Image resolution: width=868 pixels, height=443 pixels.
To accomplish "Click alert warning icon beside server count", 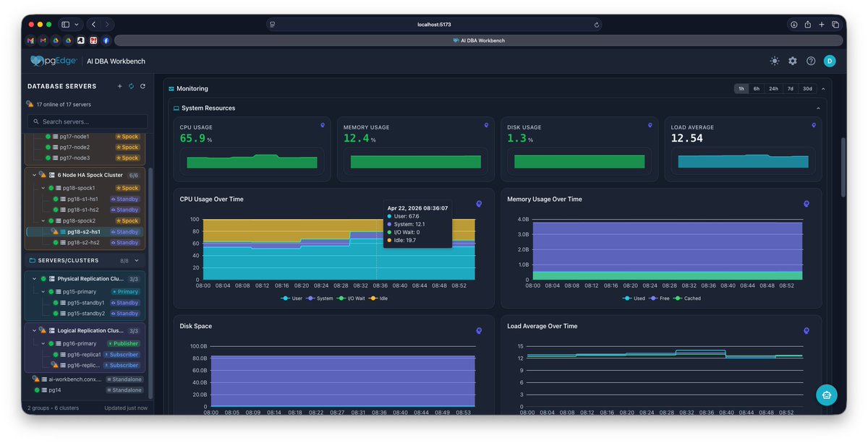I will tap(30, 104).
